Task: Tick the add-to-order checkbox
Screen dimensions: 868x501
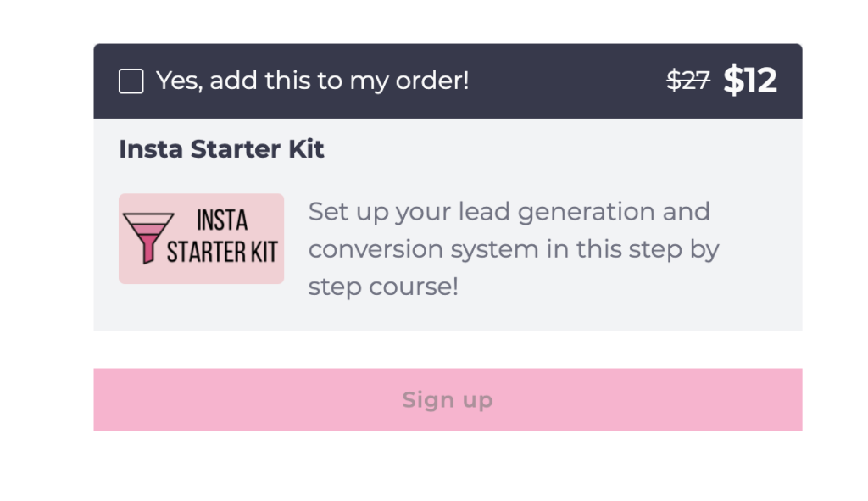Action: click(131, 81)
